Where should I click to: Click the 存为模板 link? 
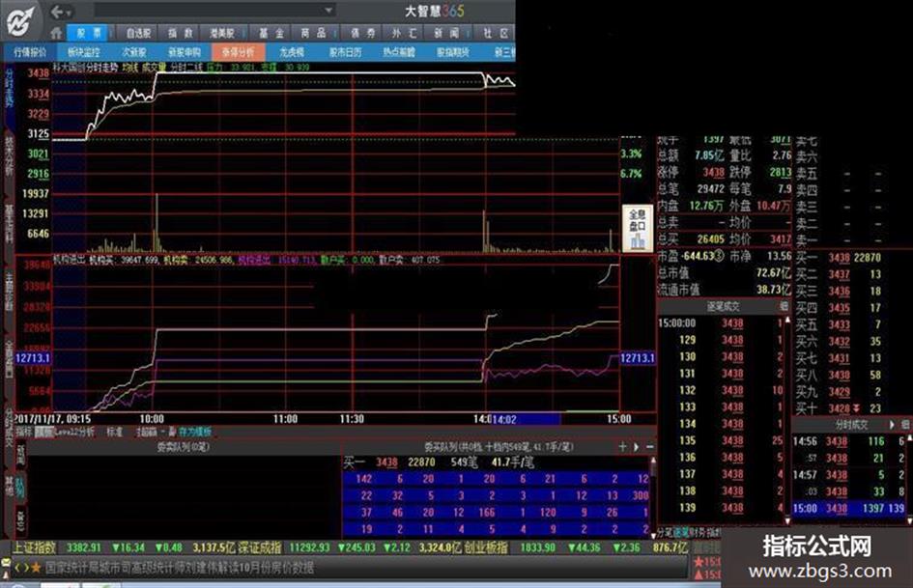195,432
